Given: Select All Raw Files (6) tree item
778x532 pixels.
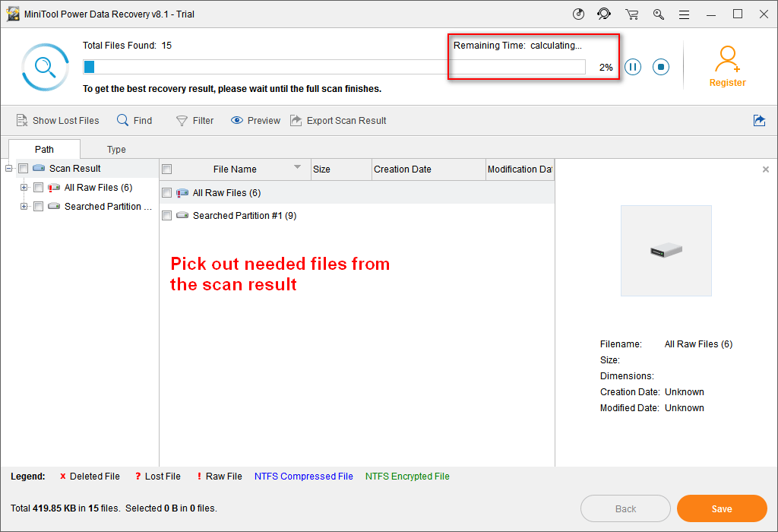Looking at the screenshot, I should click(98, 188).
